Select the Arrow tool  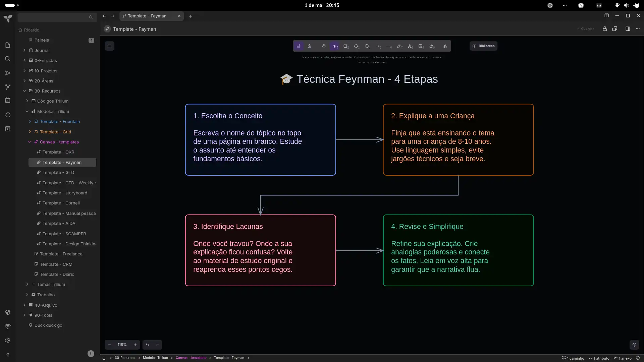point(378,46)
